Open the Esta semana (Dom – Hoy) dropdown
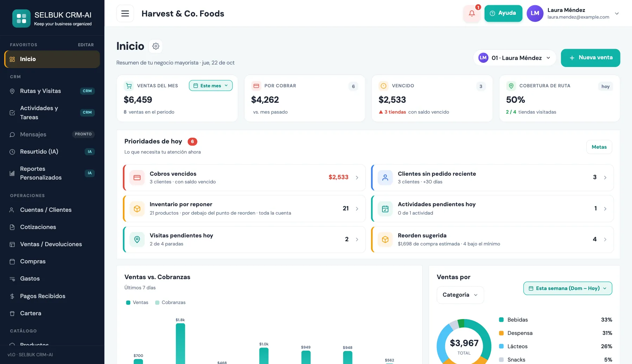 [568, 289]
